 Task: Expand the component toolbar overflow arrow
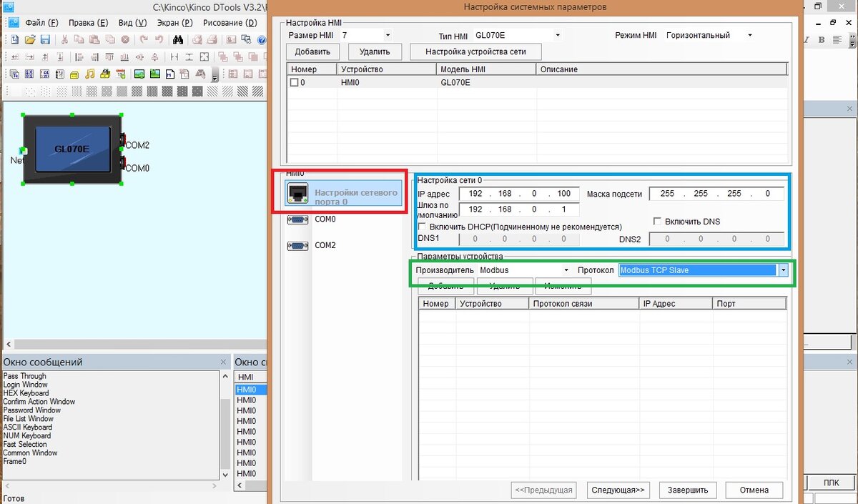click(215, 74)
